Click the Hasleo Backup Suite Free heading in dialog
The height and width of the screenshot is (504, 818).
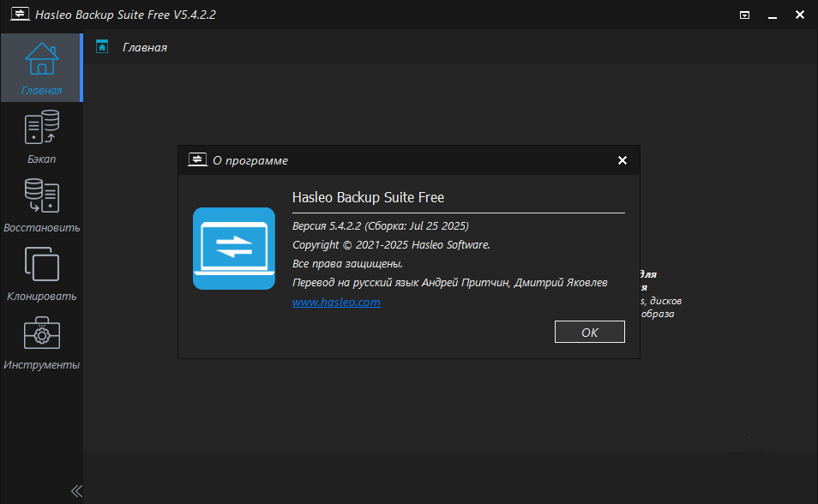(368, 197)
